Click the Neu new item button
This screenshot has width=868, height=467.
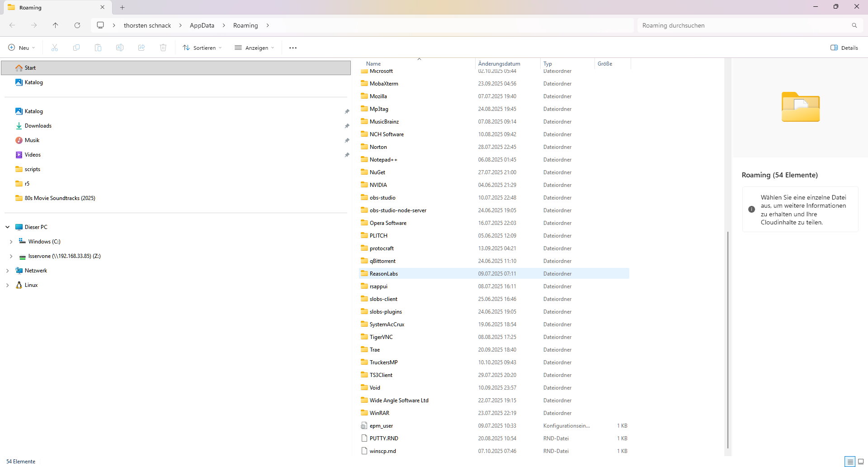point(21,48)
